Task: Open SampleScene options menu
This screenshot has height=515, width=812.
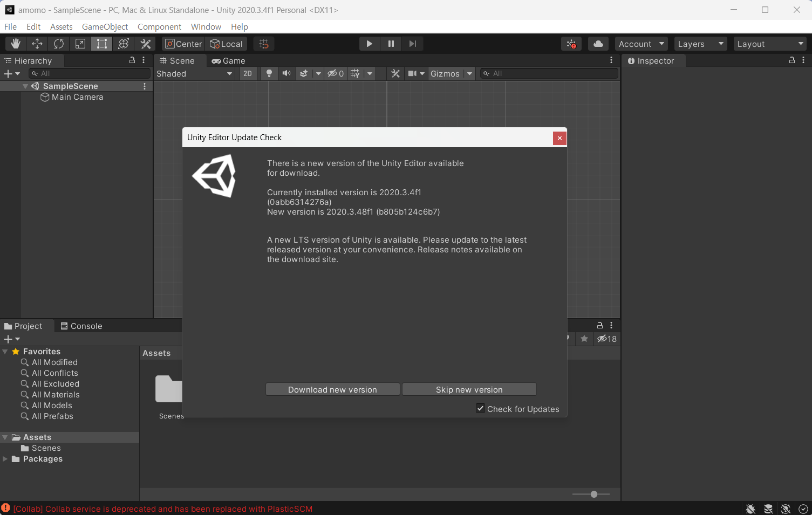Action: (145, 86)
